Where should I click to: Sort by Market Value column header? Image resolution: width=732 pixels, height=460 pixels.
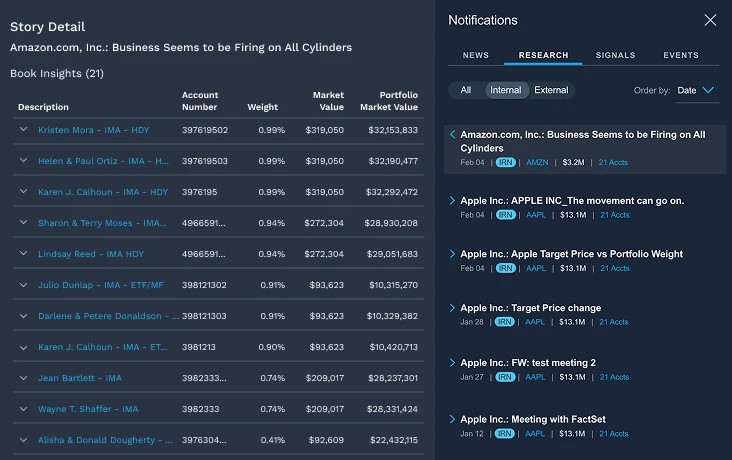coord(328,101)
